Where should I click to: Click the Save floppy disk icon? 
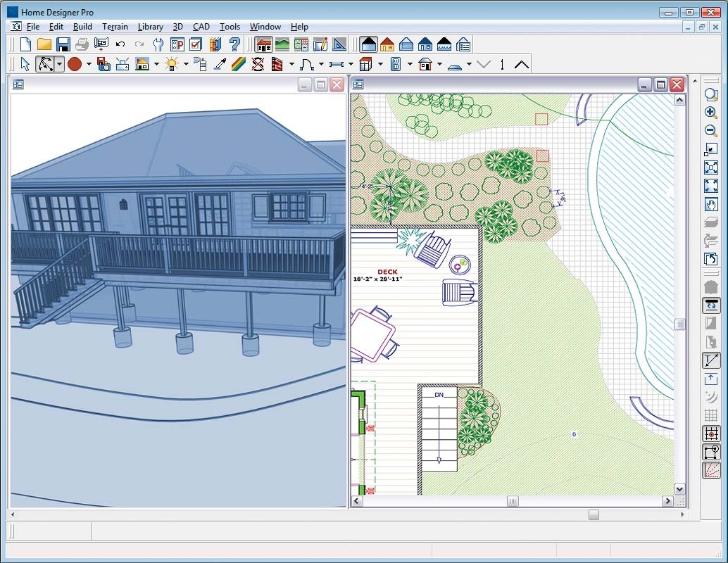63,44
